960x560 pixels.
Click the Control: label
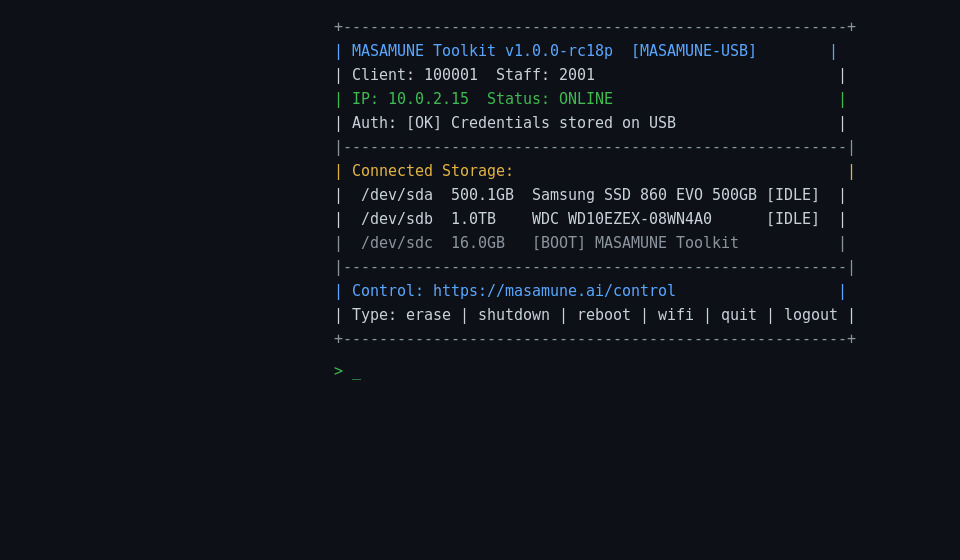(388, 291)
